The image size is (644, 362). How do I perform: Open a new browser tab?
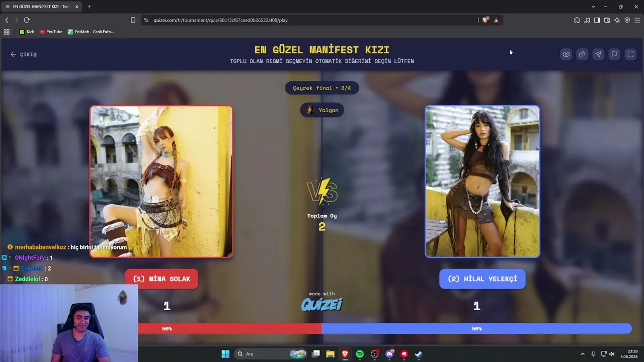(x=89, y=7)
